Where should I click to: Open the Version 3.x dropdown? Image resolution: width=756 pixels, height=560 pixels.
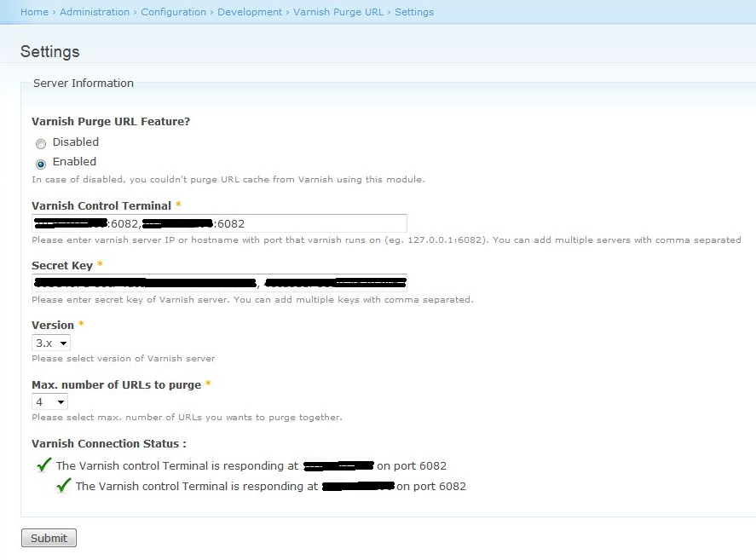(x=51, y=343)
